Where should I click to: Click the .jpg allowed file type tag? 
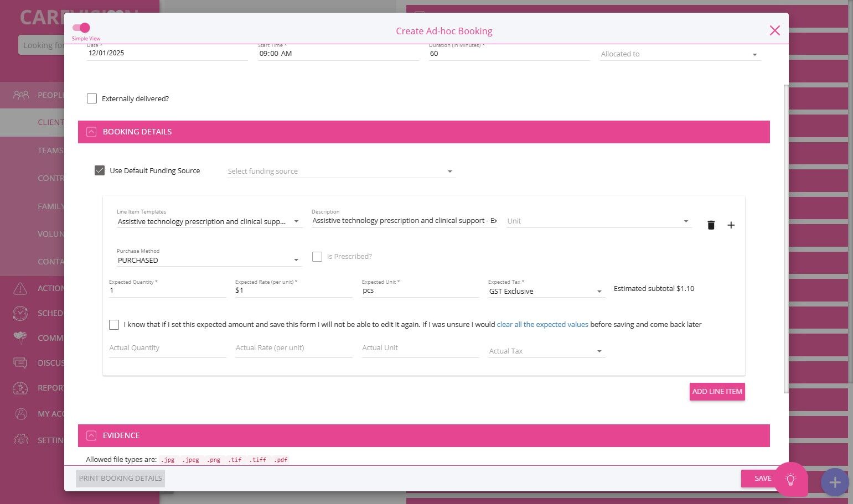[x=168, y=460]
